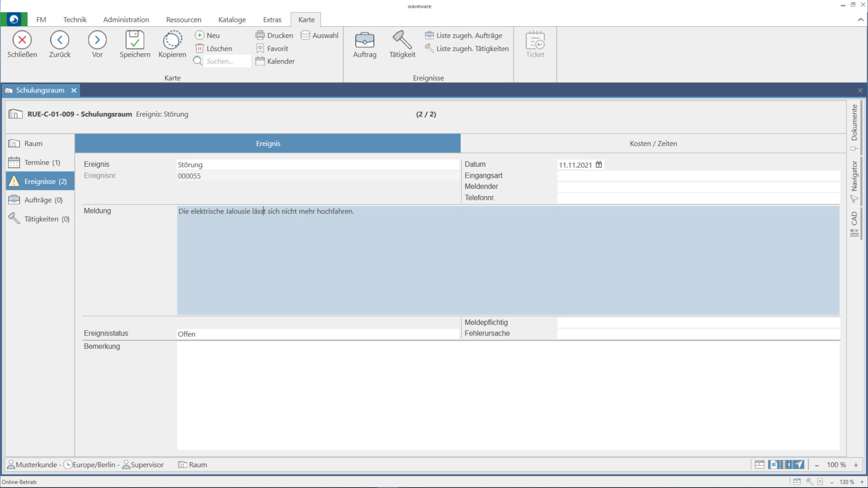The width and height of the screenshot is (868, 488).
Task: Increase zoom with plus beside 100 %
Action: click(x=856, y=465)
